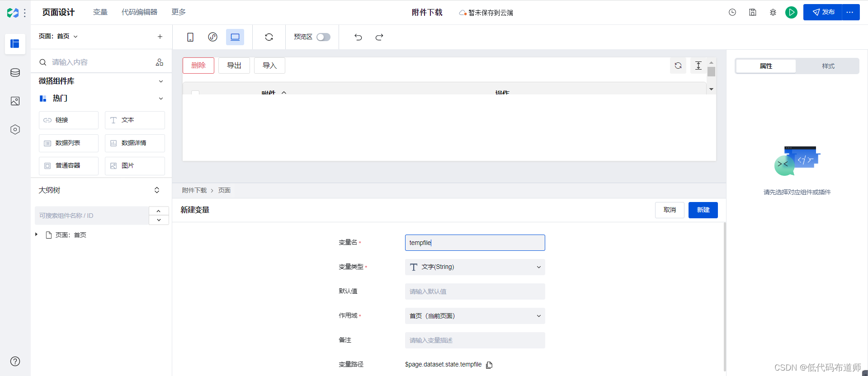Click the table row height icon

click(698, 66)
